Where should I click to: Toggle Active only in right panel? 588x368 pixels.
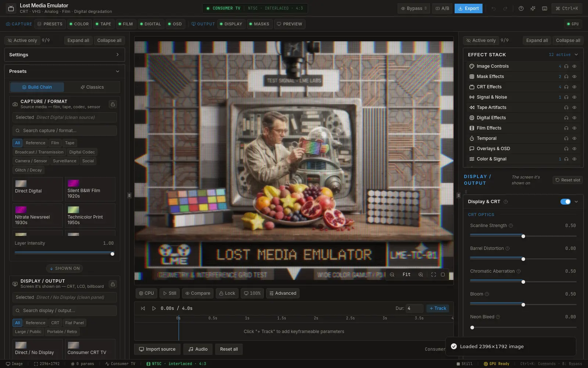click(481, 40)
